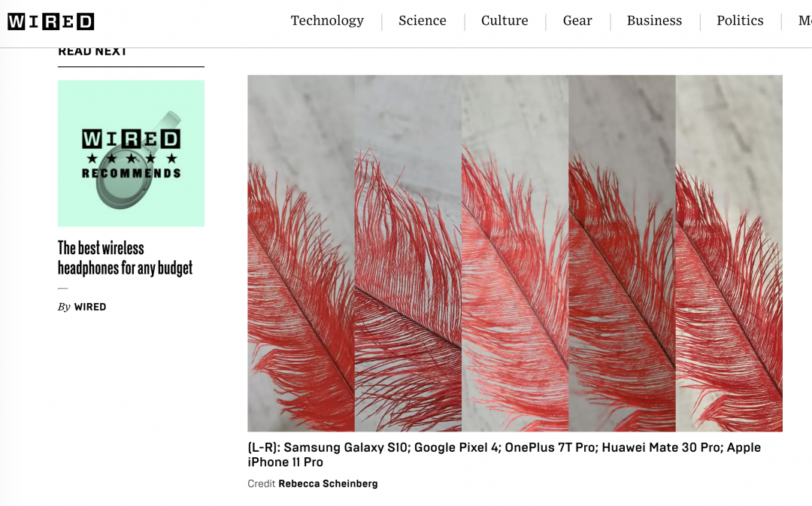
Task: Open the Gear section
Action: point(577,21)
